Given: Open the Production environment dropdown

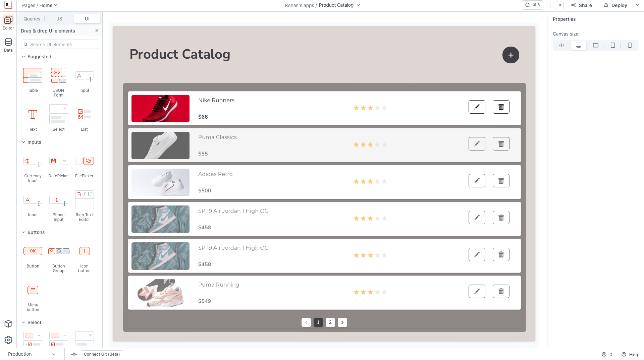Looking at the screenshot, I should tap(32, 354).
